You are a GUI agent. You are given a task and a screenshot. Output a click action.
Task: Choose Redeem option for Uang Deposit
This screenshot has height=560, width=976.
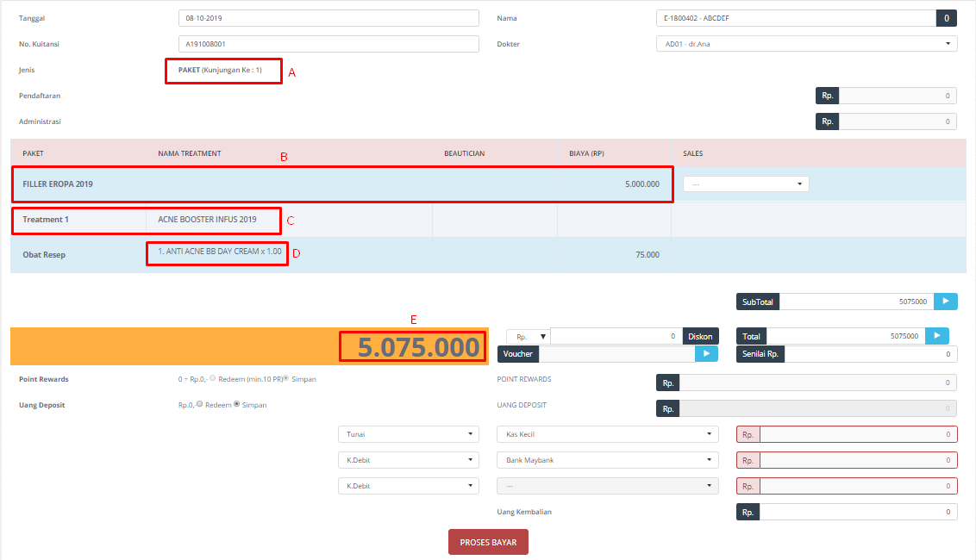pos(199,404)
